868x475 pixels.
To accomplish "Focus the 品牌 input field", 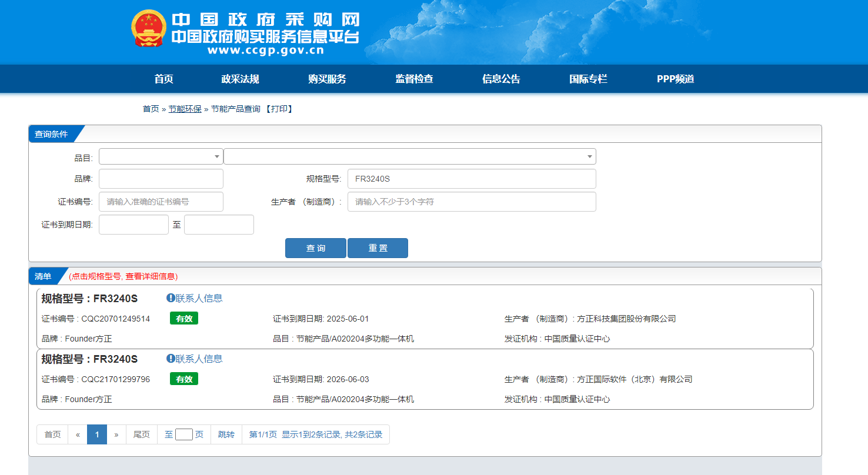I will coord(161,179).
